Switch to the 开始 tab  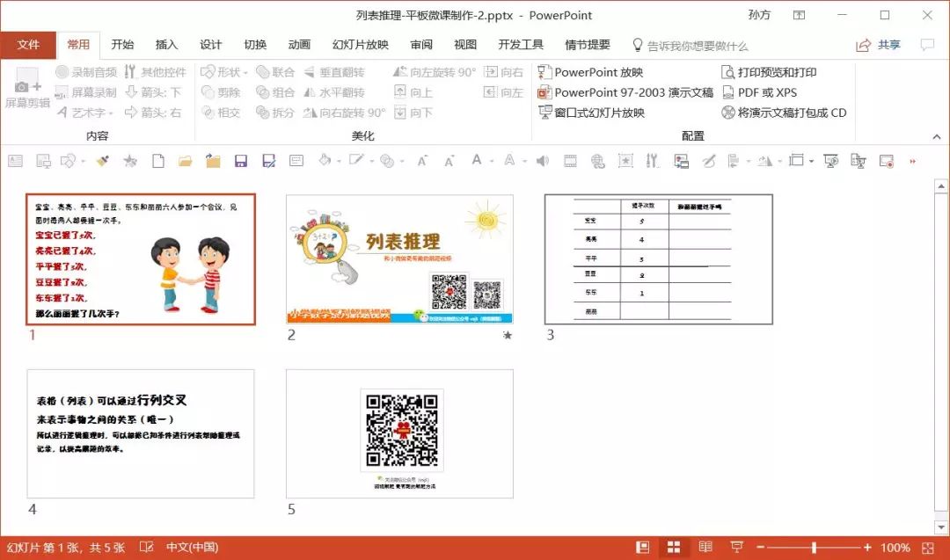[x=122, y=45]
